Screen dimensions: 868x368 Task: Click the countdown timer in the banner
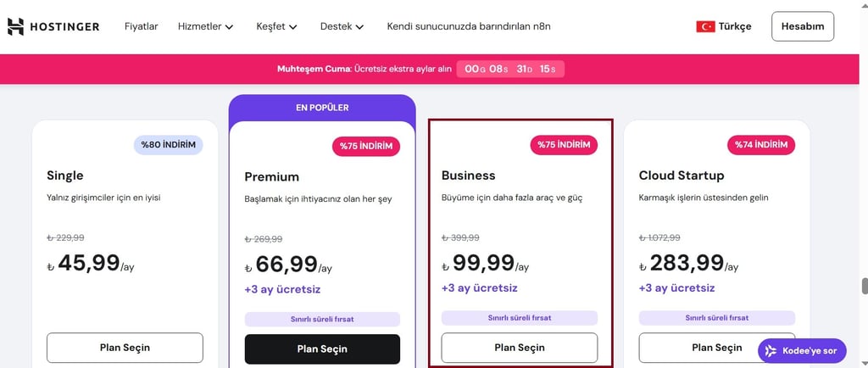[510, 69]
